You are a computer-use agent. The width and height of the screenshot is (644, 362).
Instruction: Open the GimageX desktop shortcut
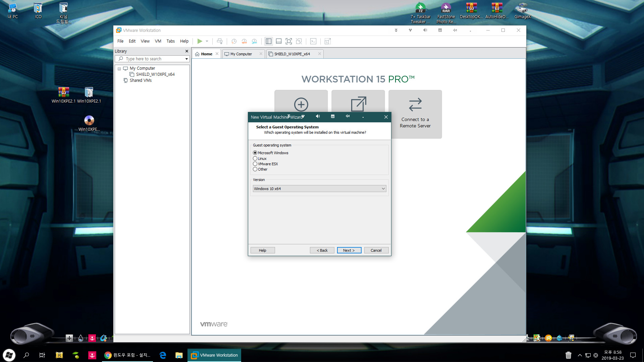tap(522, 10)
